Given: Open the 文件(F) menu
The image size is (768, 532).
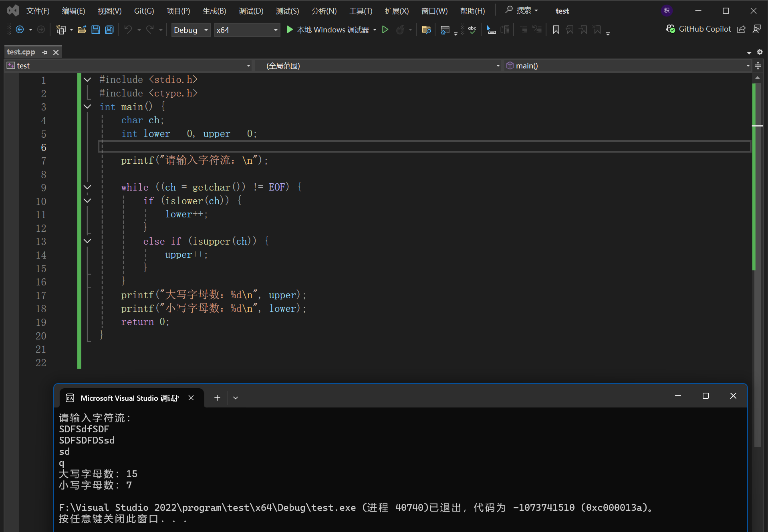Looking at the screenshot, I should 38,11.
